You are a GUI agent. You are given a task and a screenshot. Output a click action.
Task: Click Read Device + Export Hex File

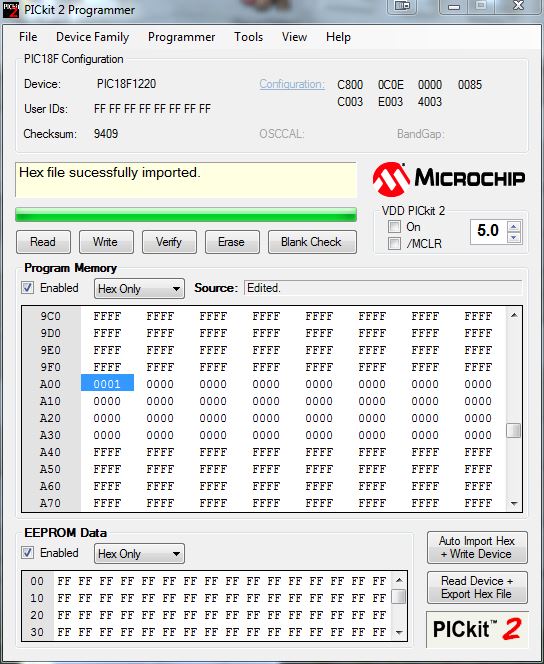coord(477,587)
